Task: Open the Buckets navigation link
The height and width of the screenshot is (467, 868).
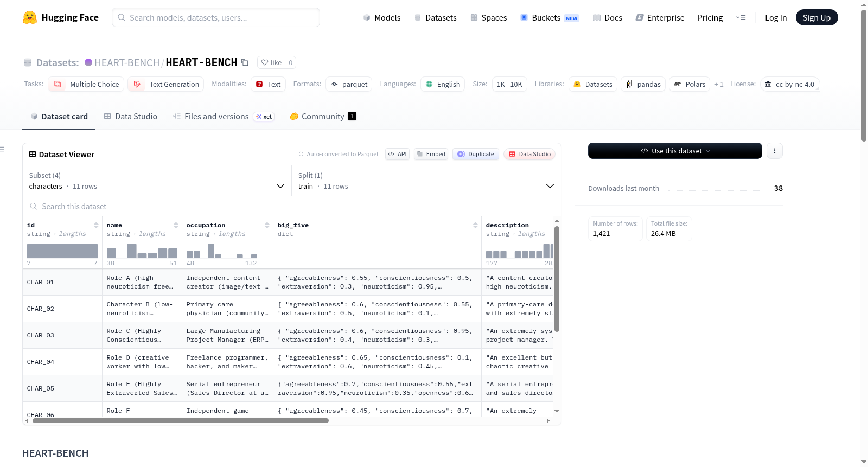Action: [550, 17]
